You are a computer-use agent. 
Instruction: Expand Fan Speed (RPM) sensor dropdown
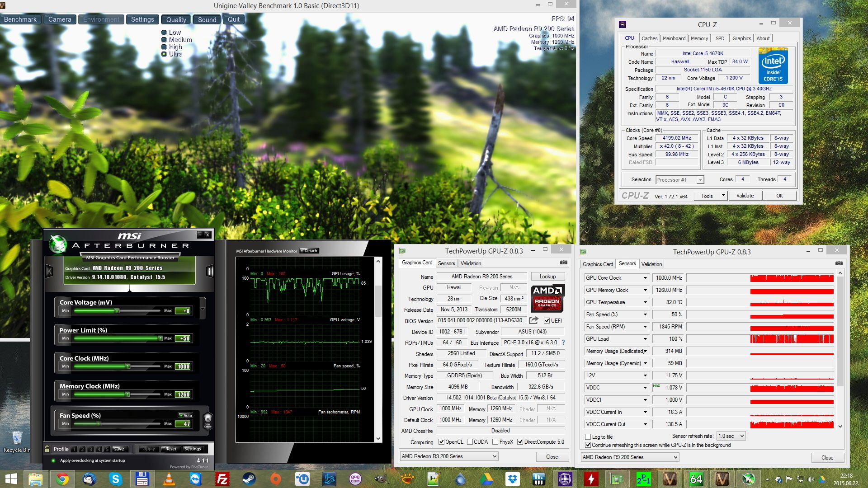click(x=645, y=327)
